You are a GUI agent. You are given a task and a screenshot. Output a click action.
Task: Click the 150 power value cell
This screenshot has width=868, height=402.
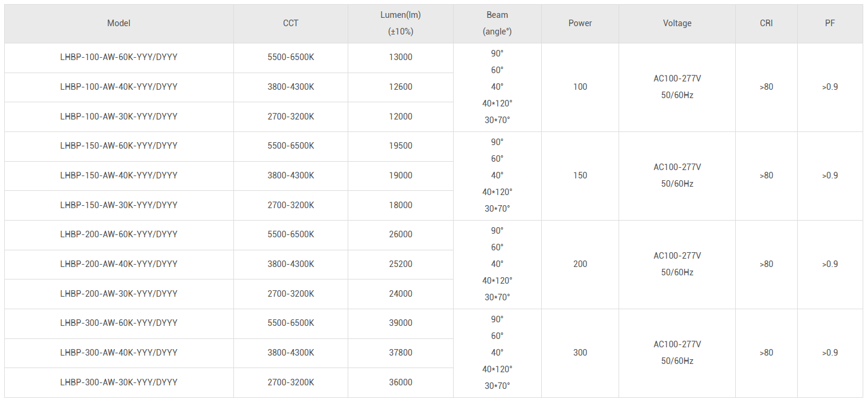580,175
